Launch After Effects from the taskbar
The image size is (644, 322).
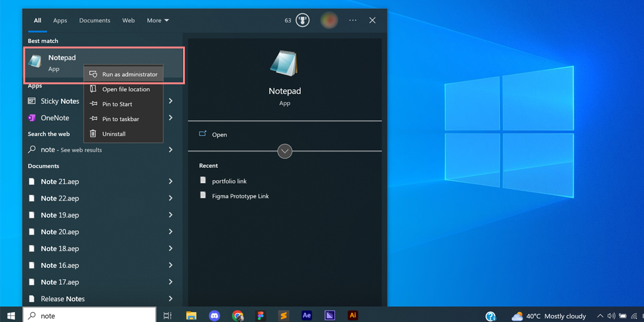(306, 316)
